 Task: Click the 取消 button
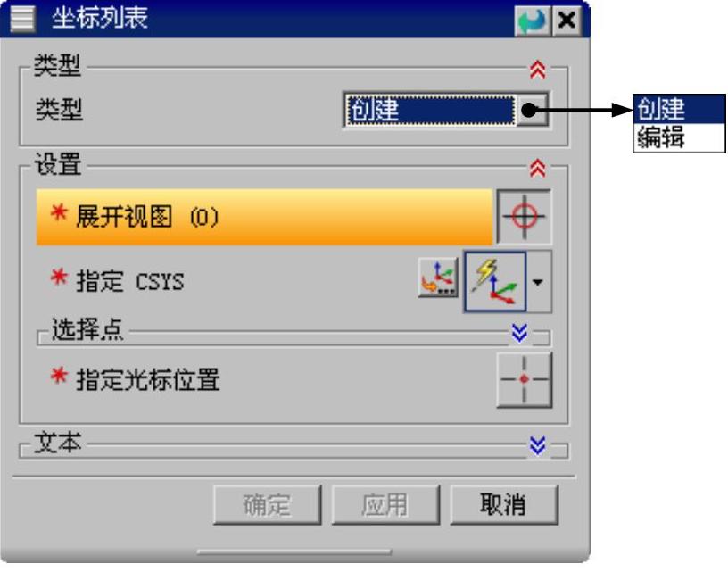(504, 505)
